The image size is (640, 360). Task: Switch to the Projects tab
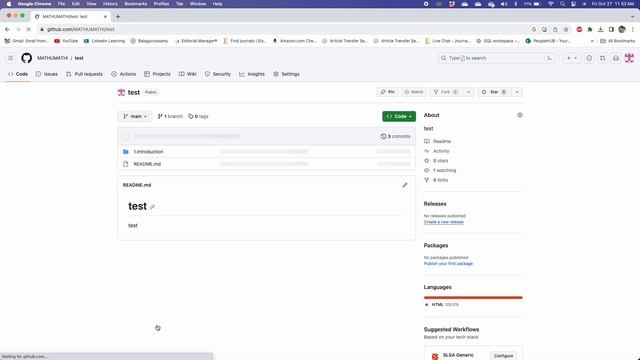pos(157,74)
